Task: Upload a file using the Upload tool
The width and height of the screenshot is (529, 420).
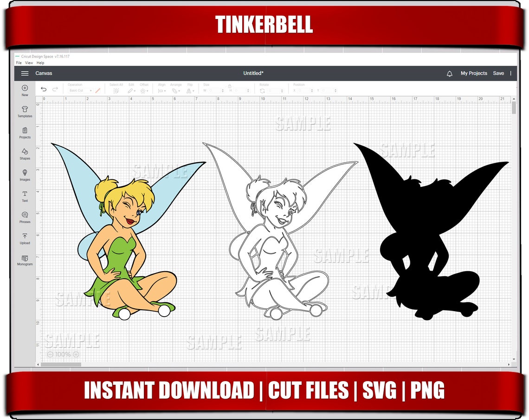Action: coord(24,238)
